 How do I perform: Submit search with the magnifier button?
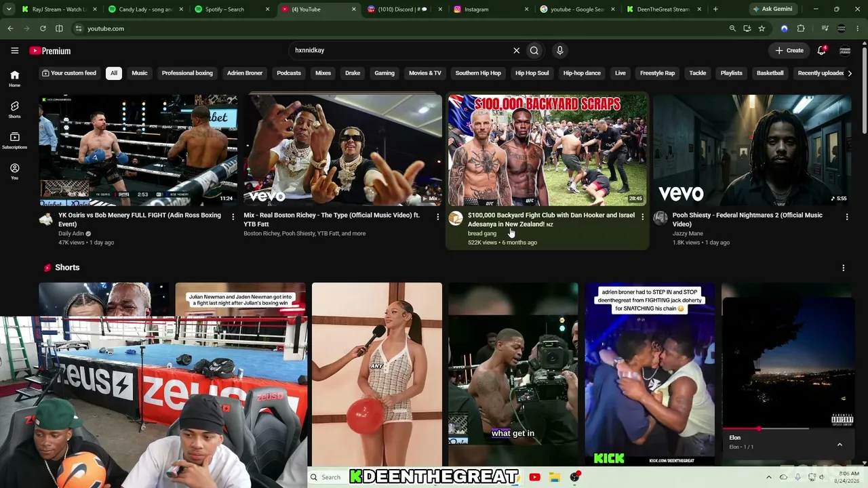534,50
